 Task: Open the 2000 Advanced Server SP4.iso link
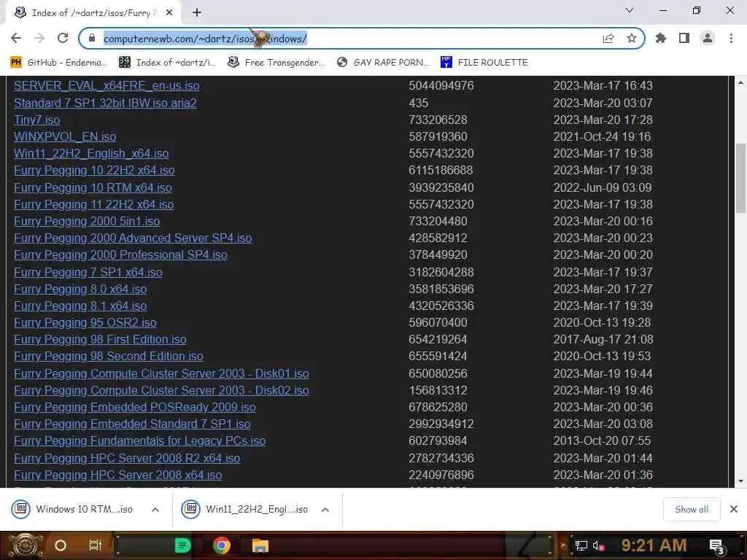pyautogui.click(x=133, y=238)
